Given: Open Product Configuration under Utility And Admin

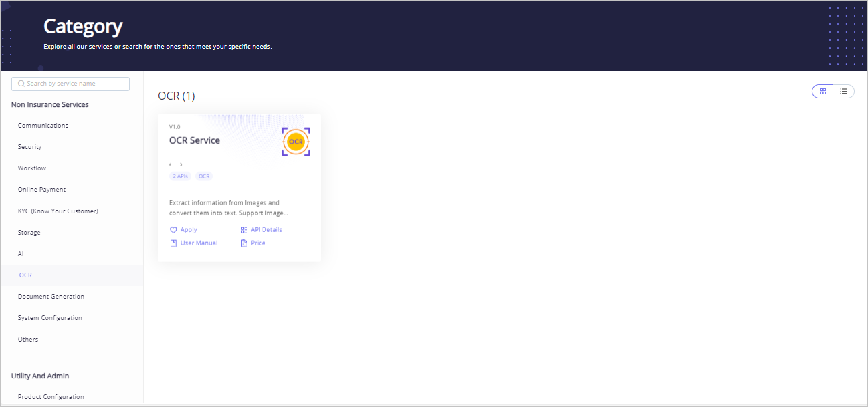Looking at the screenshot, I should [x=51, y=397].
